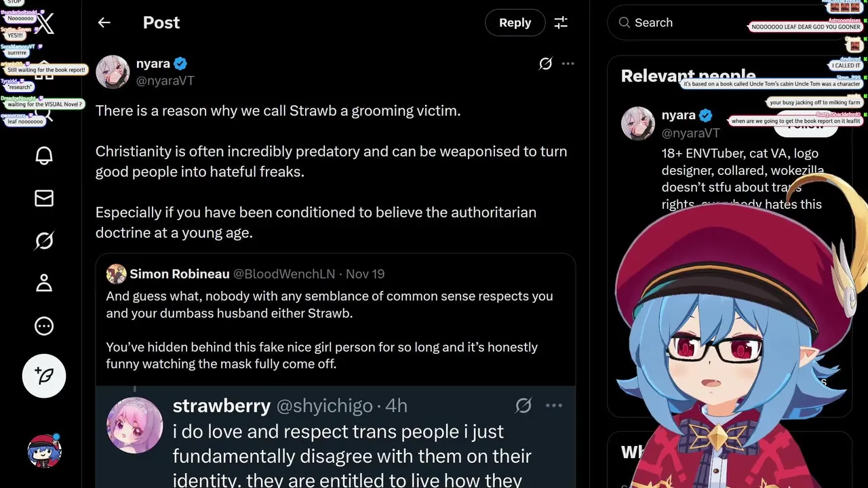Go back using the arrow icon
Screen dimensions: 868x488
104,22
